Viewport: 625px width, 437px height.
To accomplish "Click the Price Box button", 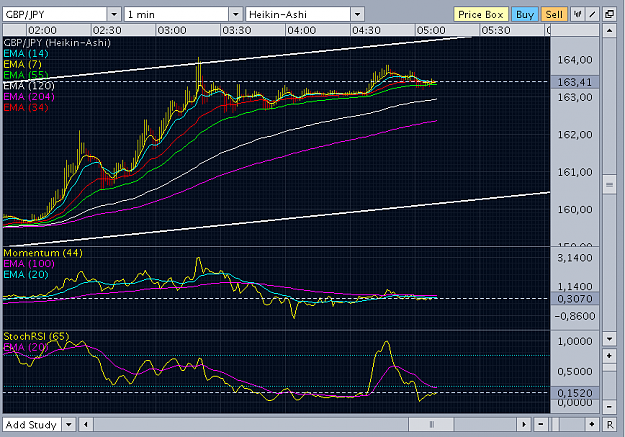I will tap(481, 15).
